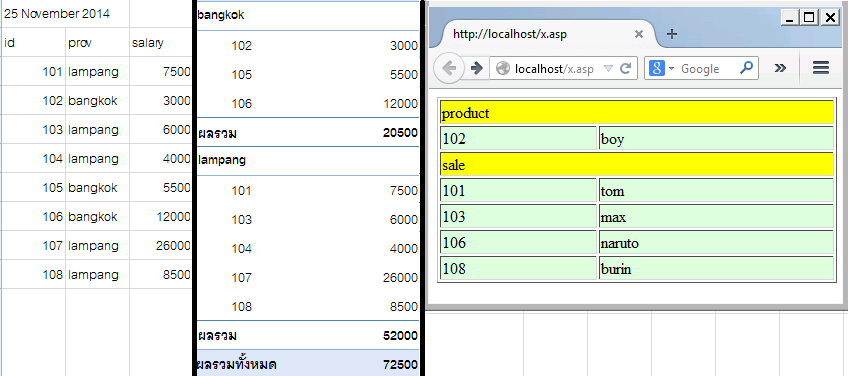
Task: Click the yellow sale header row
Action: coord(637,164)
